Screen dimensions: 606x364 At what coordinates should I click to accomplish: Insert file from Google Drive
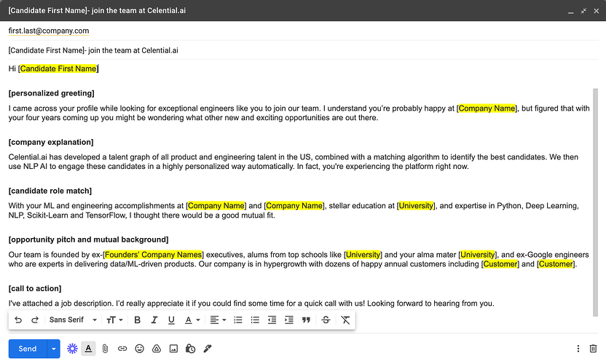click(157, 349)
